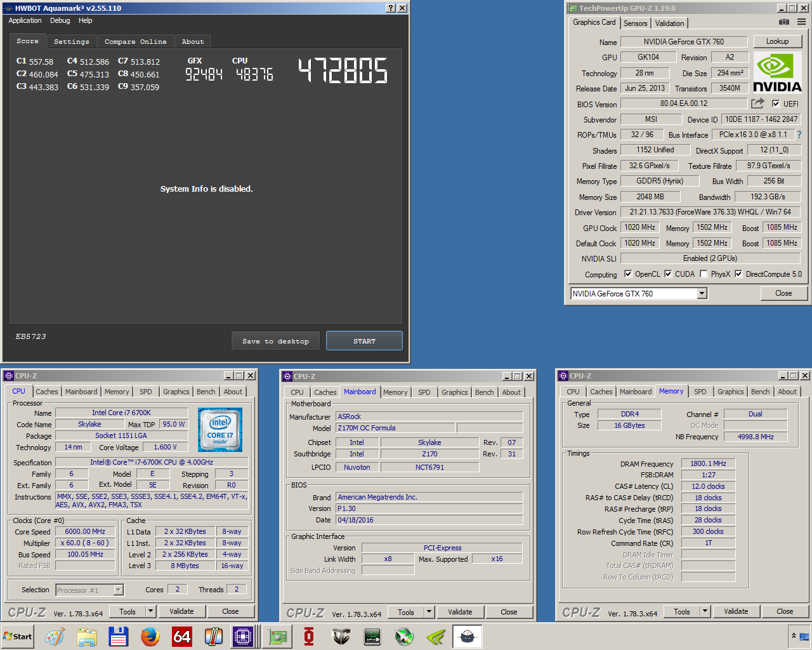Click DRAM Frequency 1800.1 MHz field
Viewport: 812px width, 650px height.
(708, 464)
